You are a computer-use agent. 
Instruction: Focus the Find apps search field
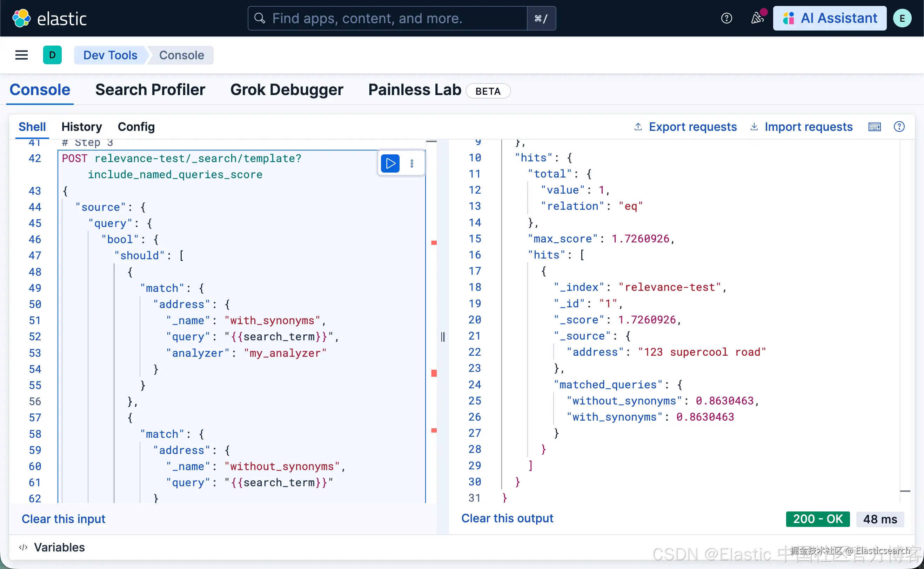pyautogui.click(x=388, y=19)
